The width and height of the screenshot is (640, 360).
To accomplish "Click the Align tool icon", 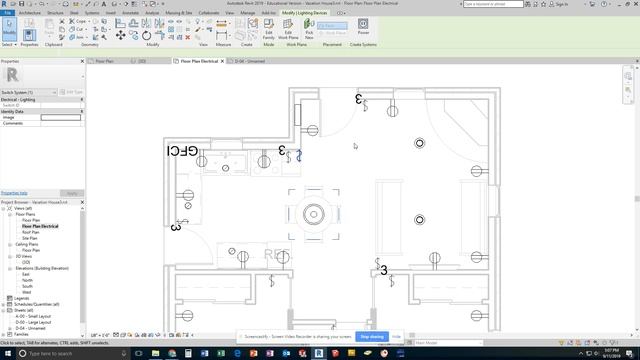I will (x=120, y=23).
